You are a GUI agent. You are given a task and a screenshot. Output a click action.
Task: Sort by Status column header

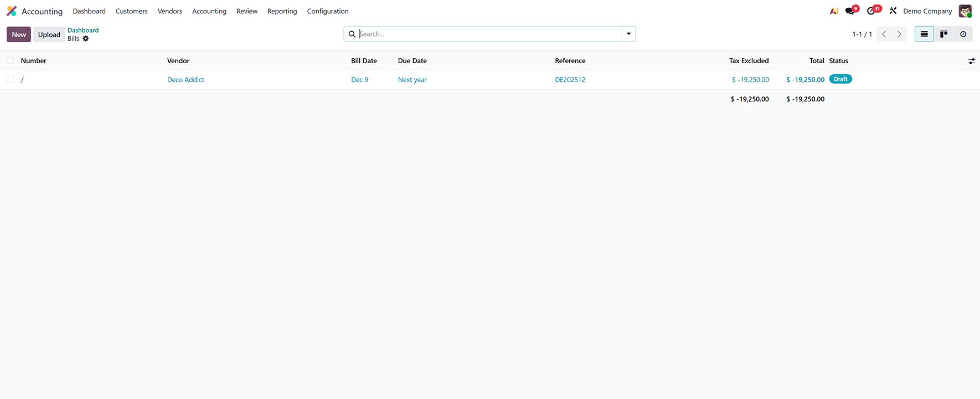click(x=838, y=61)
